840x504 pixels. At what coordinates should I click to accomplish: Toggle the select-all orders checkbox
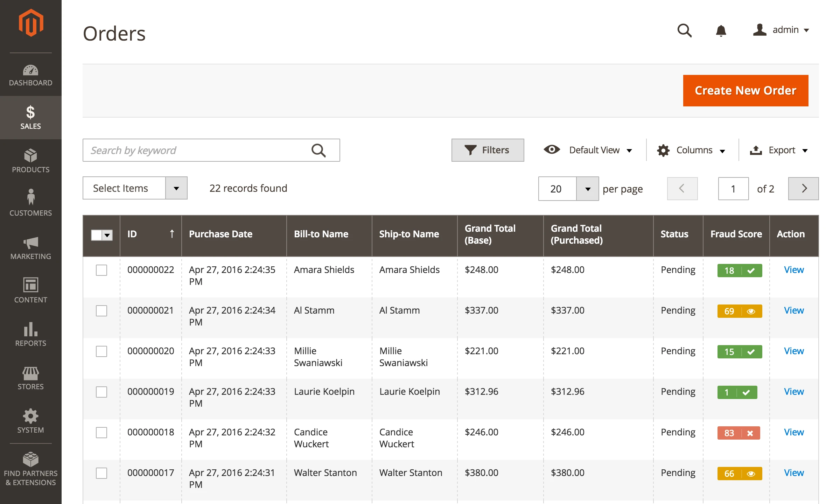[97, 235]
